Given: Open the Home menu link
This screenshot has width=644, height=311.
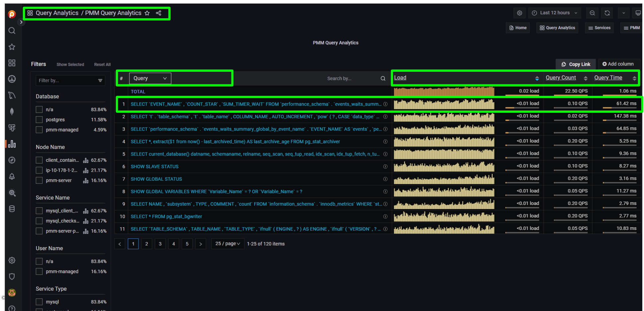Looking at the screenshot, I should [x=518, y=28].
